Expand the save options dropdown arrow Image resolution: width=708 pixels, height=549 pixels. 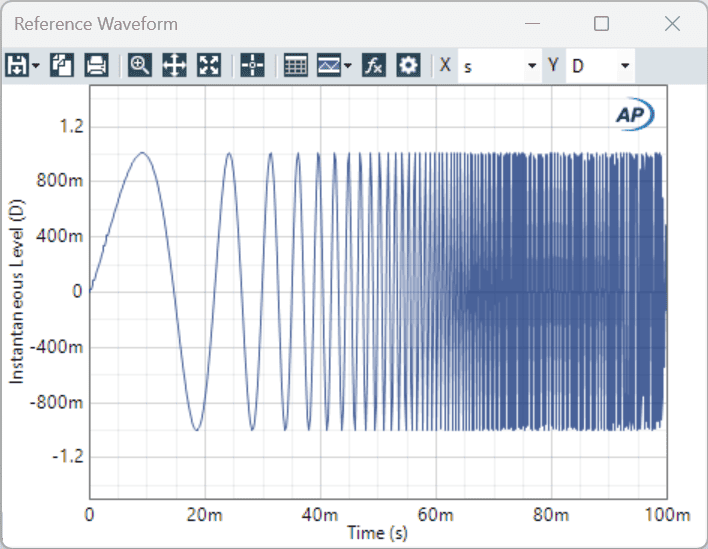36,67
